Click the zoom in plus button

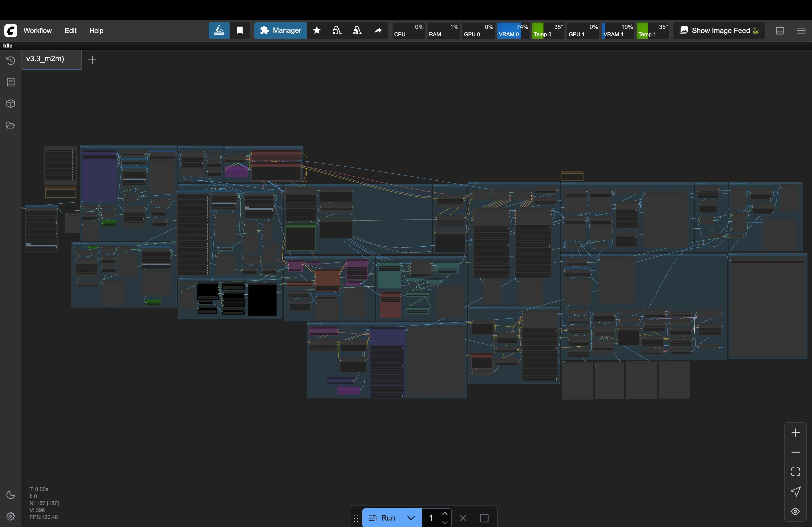coord(795,433)
